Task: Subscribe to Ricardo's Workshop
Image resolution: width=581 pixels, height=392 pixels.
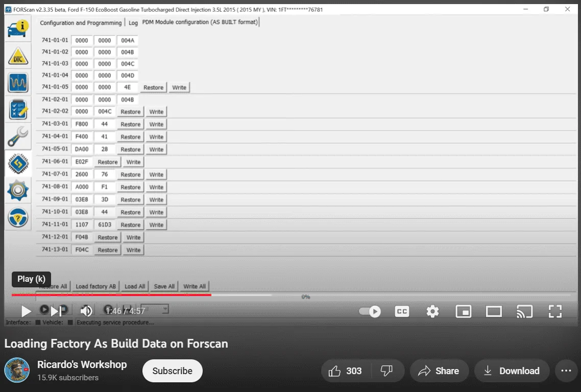Action: (x=172, y=371)
